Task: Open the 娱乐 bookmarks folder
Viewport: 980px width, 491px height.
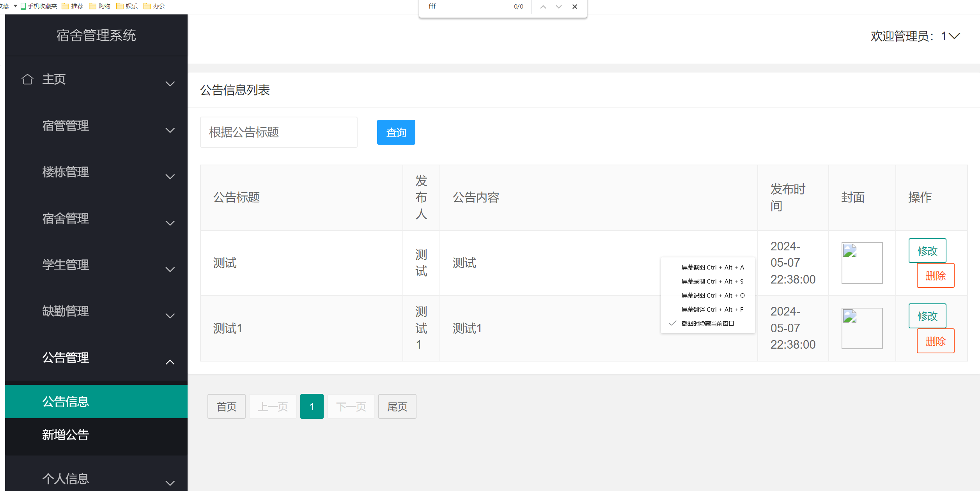Action: coord(127,6)
